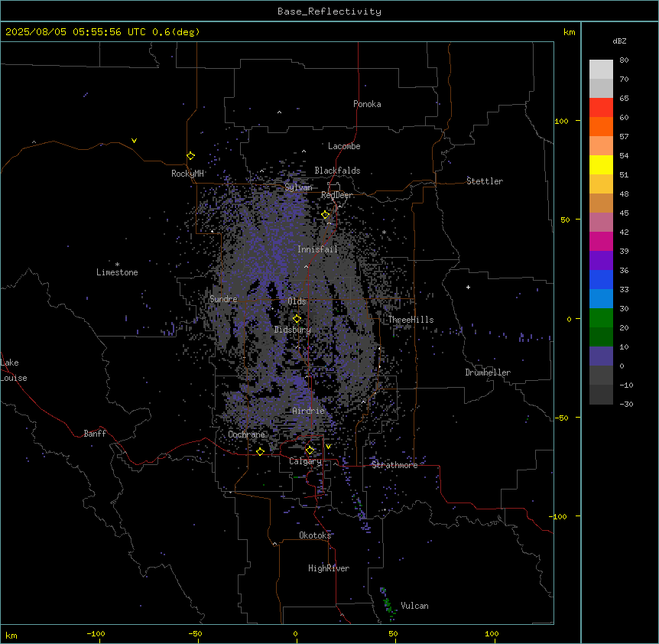Click the Innisfail label
This screenshot has height=644, width=659.
point(317,249)
